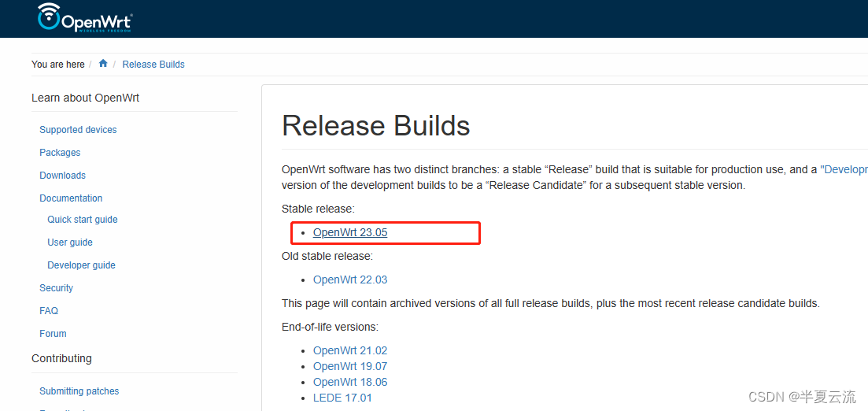This screenshot has height=411, width=868.
Task: Click the 'Stable release:' label
Action: tap(318, 209)
